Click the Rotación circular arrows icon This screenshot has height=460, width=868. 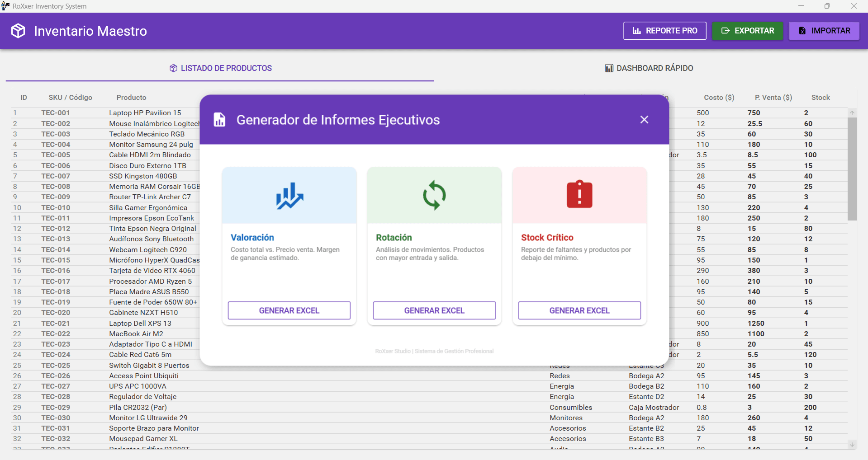click(x=434, y=195)
